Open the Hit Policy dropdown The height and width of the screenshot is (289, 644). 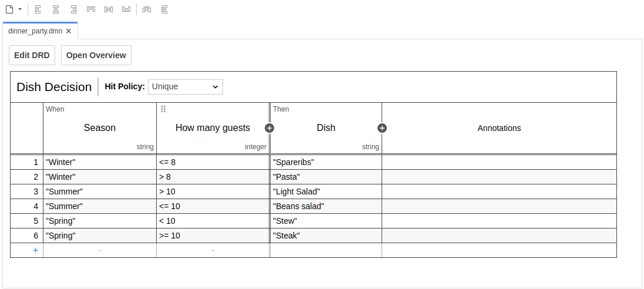pos(185,87)
